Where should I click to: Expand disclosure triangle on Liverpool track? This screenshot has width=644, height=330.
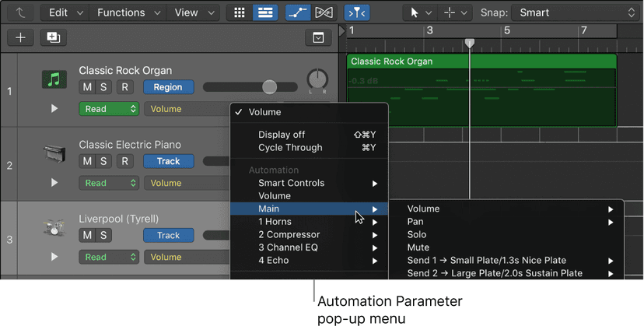click(54, 256)
